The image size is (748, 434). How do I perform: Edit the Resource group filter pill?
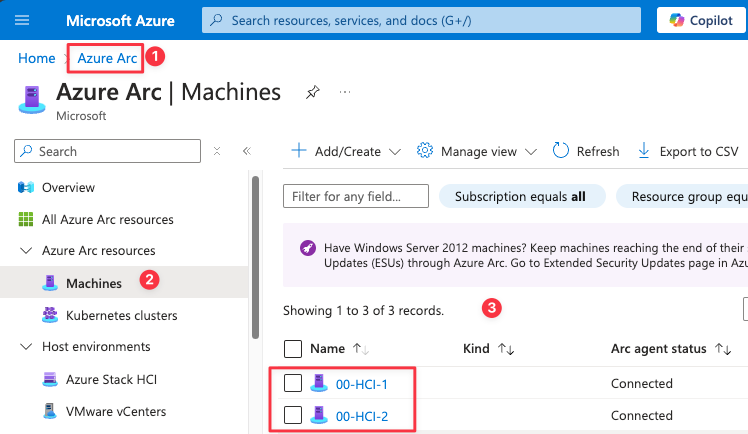682,196
